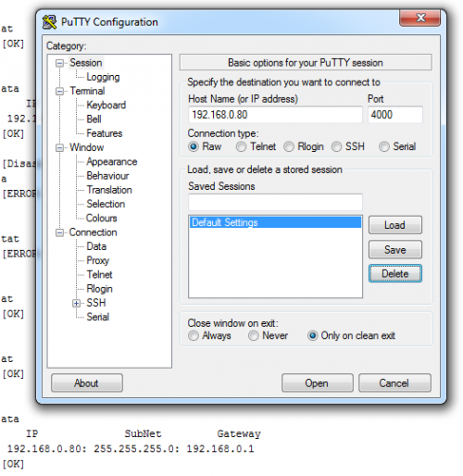The width and height of the screenshot is (463, 476).
Task: Click the Cancel button
Action: coord(394,383)
